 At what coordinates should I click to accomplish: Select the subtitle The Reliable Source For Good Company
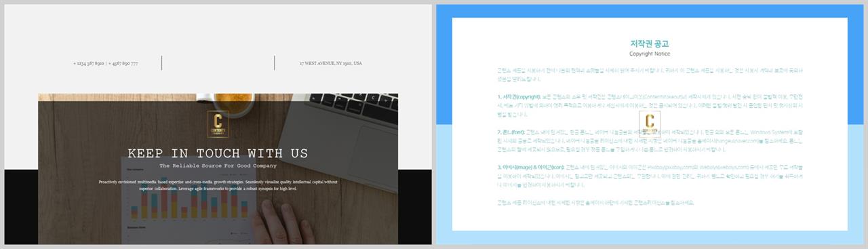[218, 166]
